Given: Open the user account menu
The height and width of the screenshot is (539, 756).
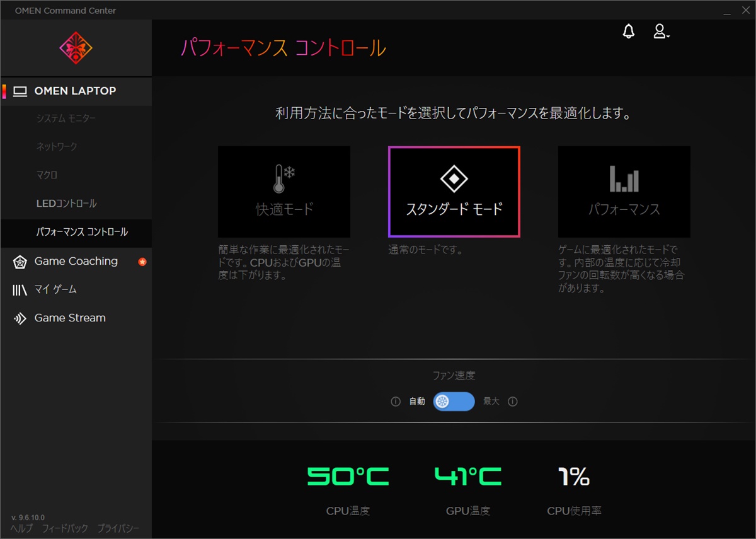Looking at the screenshot, I should 661,32.
